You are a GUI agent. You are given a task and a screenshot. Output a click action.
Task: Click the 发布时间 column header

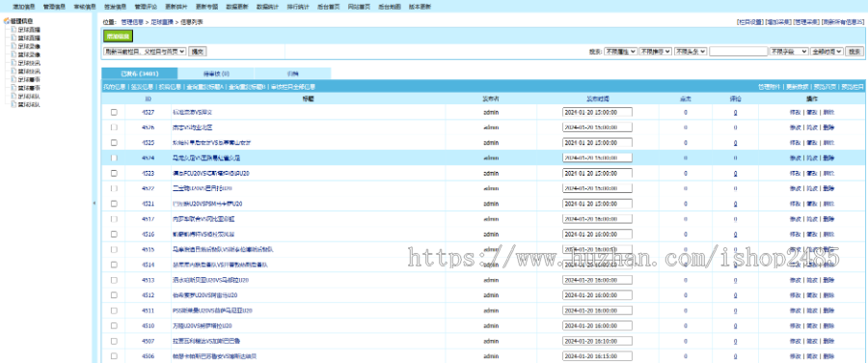598,98
